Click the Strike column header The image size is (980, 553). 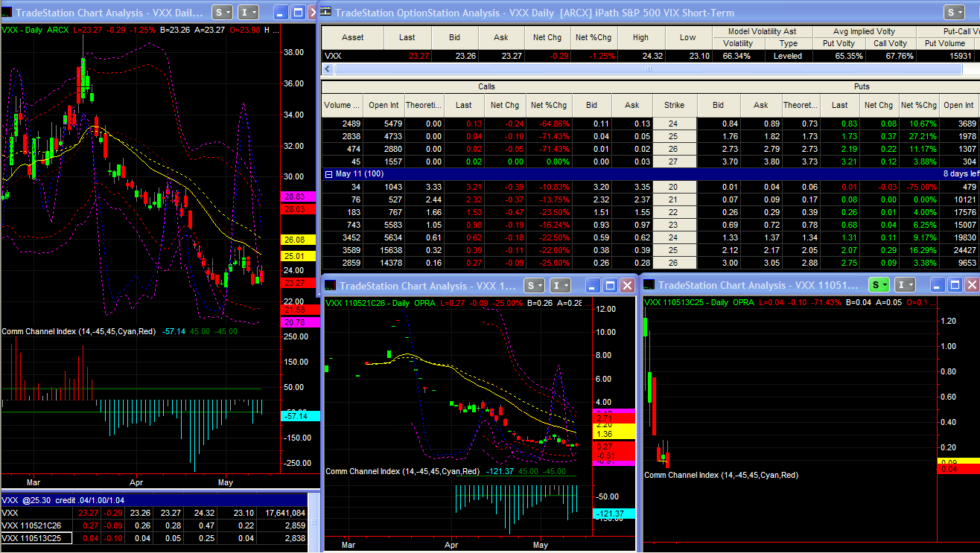(x=675, y=105)
